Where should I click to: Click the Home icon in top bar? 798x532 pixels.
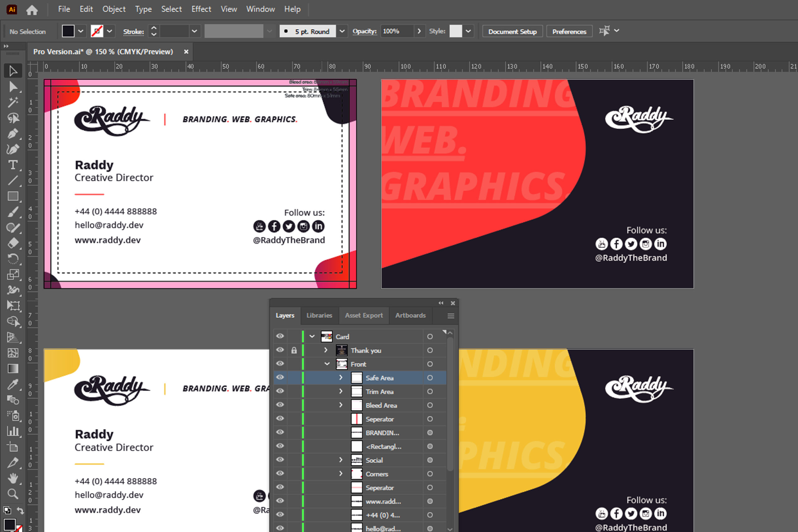click(32, 10)
